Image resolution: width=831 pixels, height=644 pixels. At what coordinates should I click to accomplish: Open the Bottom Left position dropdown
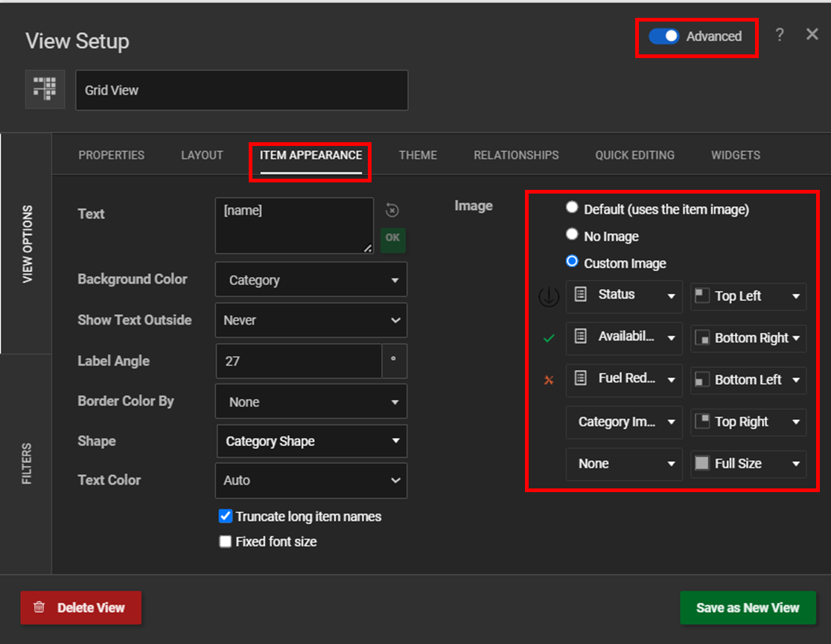pyautogui.click(x=748, y=380)
